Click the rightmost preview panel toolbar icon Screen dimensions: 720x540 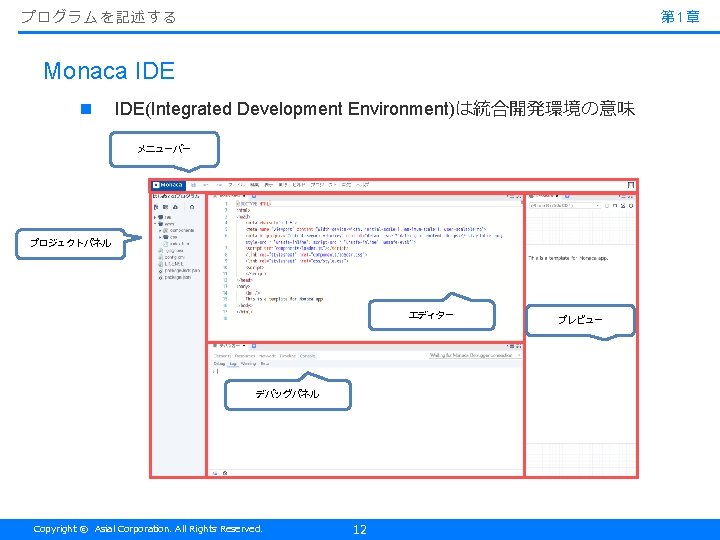tap(631, 206)
